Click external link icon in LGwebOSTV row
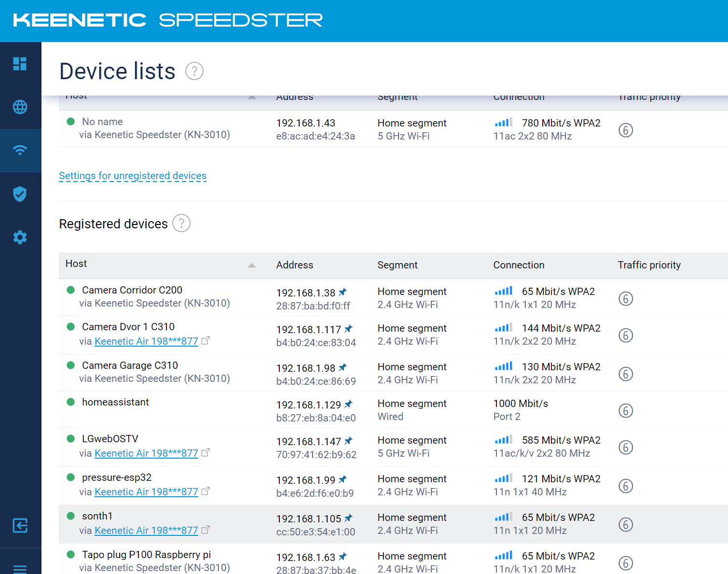728x574 pixels. point(206,453)
